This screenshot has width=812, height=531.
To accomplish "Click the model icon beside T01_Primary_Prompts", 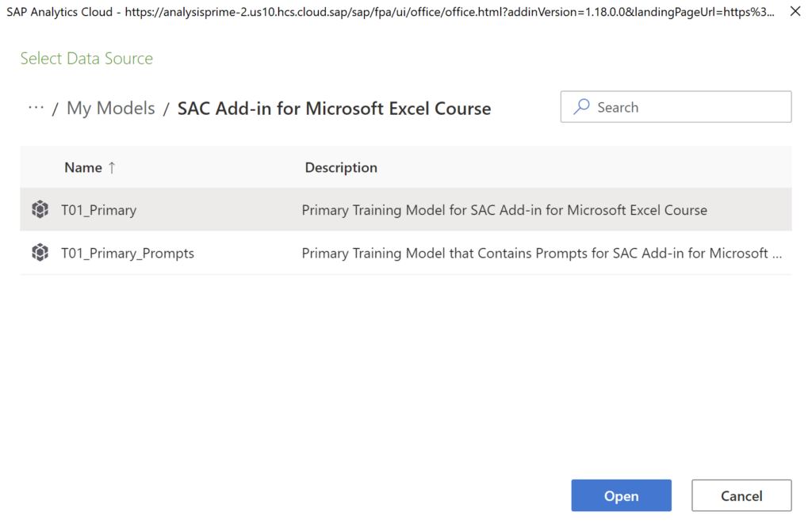I will coord(40,253).
